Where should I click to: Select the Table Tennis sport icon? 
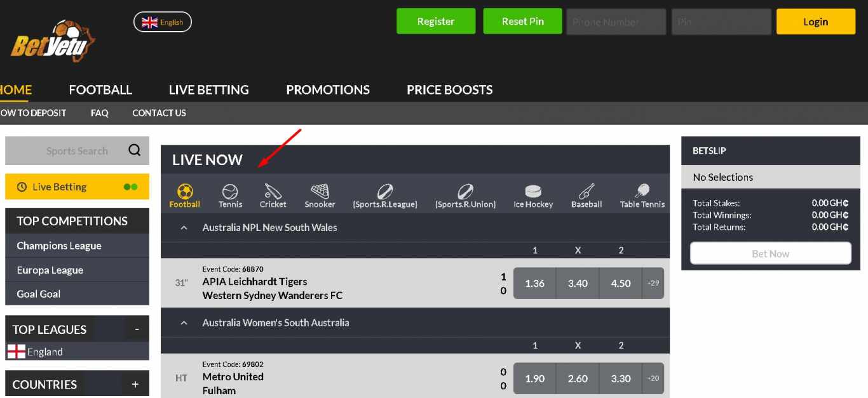click(642, 196)
